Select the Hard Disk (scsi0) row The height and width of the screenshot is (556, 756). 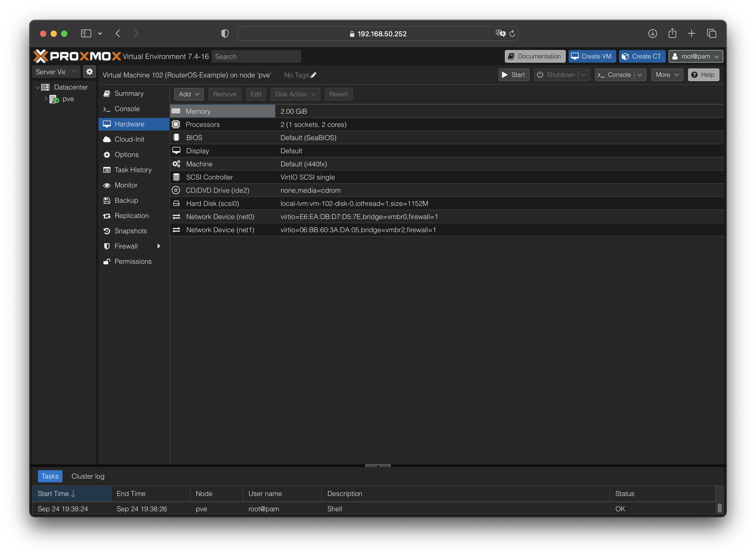click(x=213, y=203)
